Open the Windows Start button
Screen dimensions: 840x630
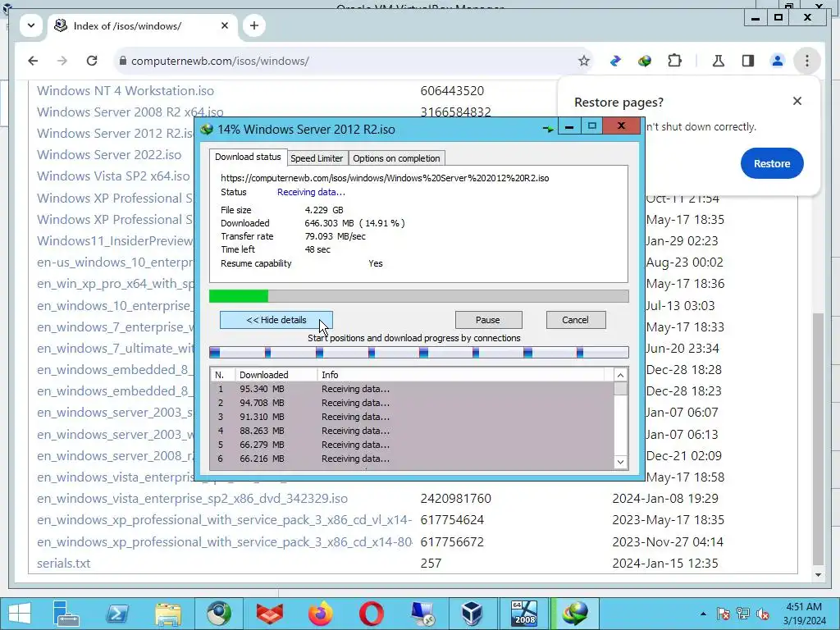[x=20, y=614]
